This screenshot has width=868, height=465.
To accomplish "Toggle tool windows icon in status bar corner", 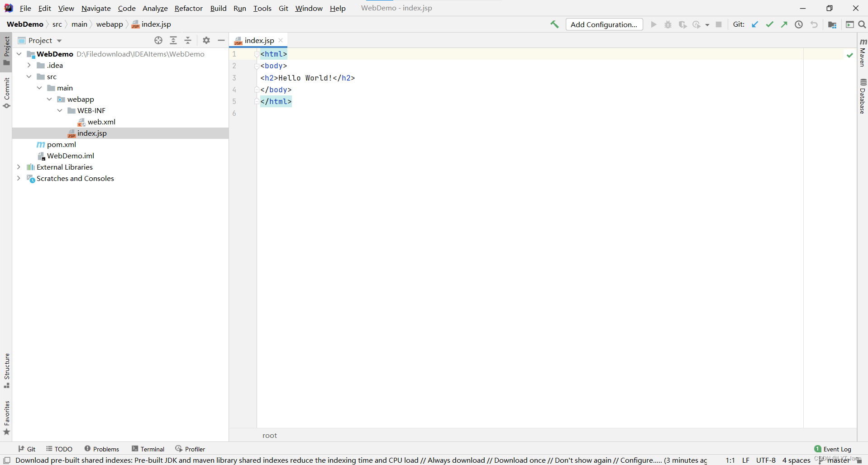I will coord(7,460).
